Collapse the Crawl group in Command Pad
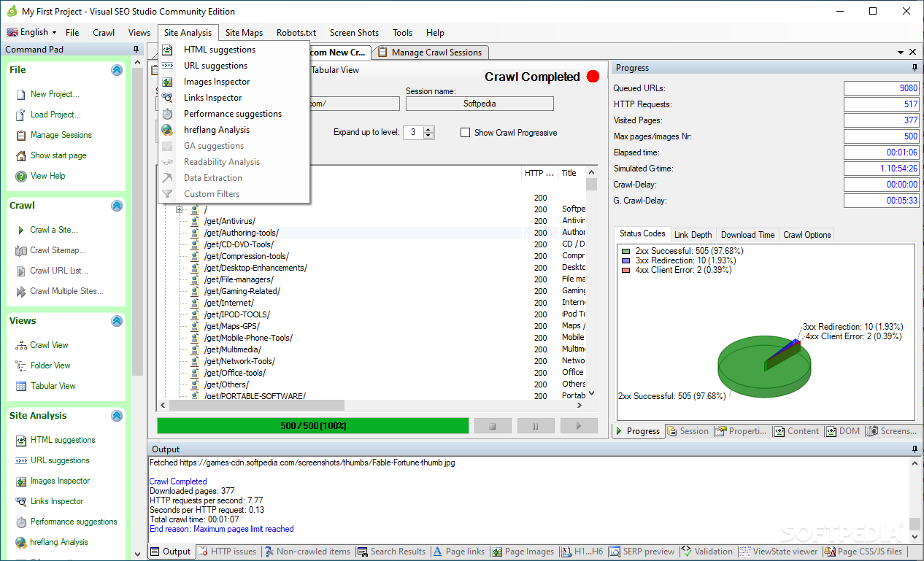Screen dimensions: 924x561 click(117, 206)
